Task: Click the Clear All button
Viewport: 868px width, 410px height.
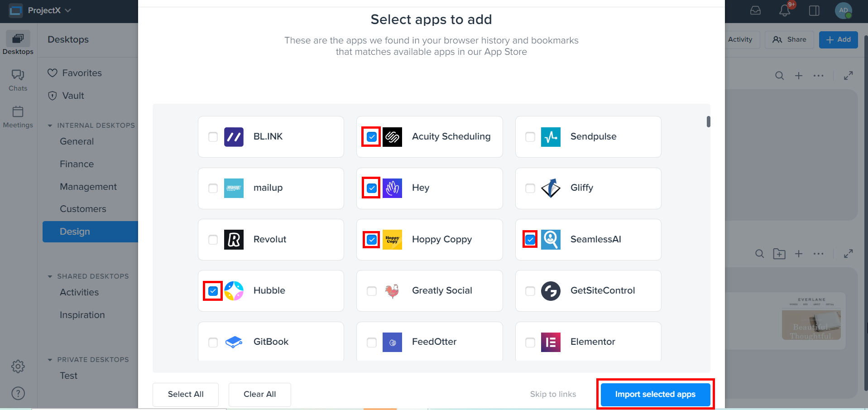Action: click(x=259, y=394)
